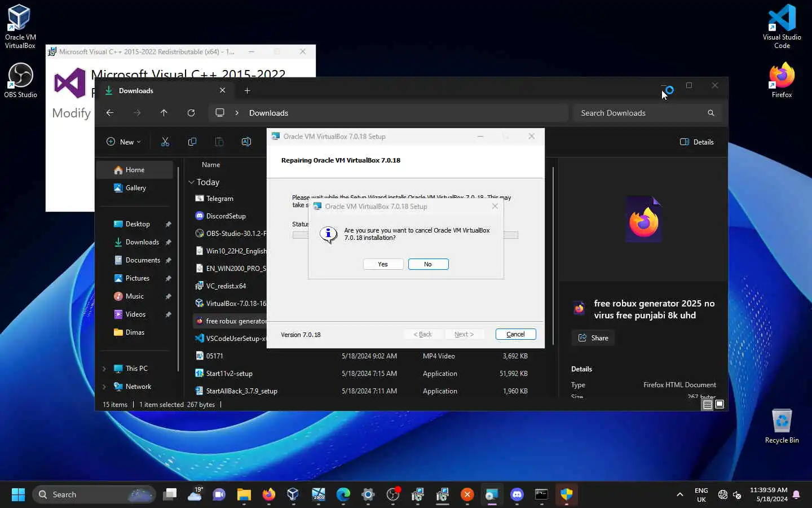The height and width of the screenshot is (508, 812).
Task: Open the terminal icon on taskbar
Action: tap(541, 494)
